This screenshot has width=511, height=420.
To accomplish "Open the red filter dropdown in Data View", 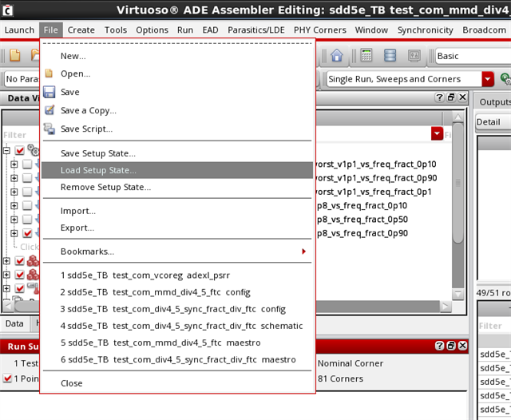I will [437, 133].
